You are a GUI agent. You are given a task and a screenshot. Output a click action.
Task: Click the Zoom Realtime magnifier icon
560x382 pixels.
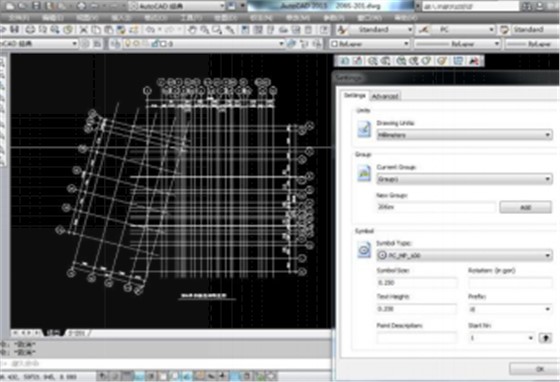coord(205,30)
